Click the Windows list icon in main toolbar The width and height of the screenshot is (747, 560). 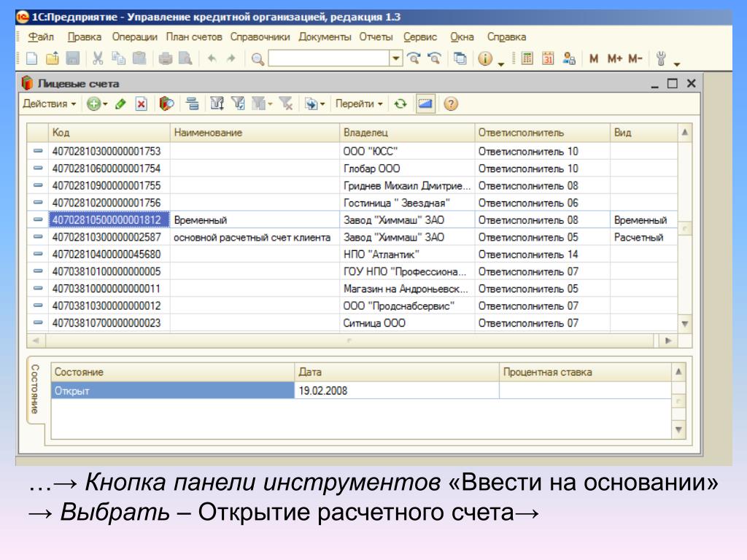(460, 58)
